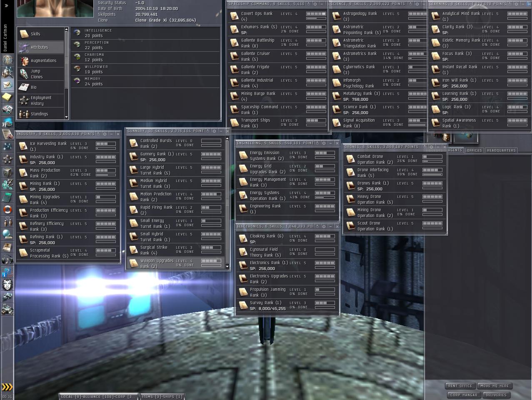Click the Move HQ Here button
The image size is (532, 400).
click(495, 386)
